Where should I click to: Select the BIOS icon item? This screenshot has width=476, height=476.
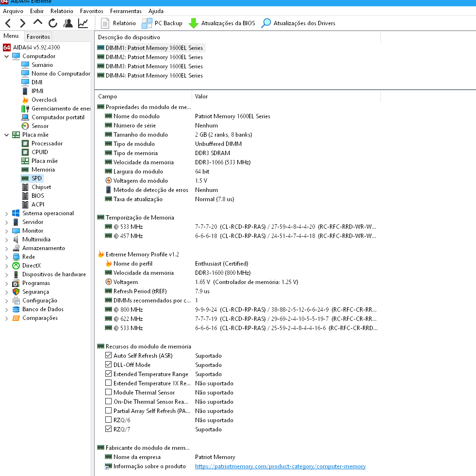25,196
